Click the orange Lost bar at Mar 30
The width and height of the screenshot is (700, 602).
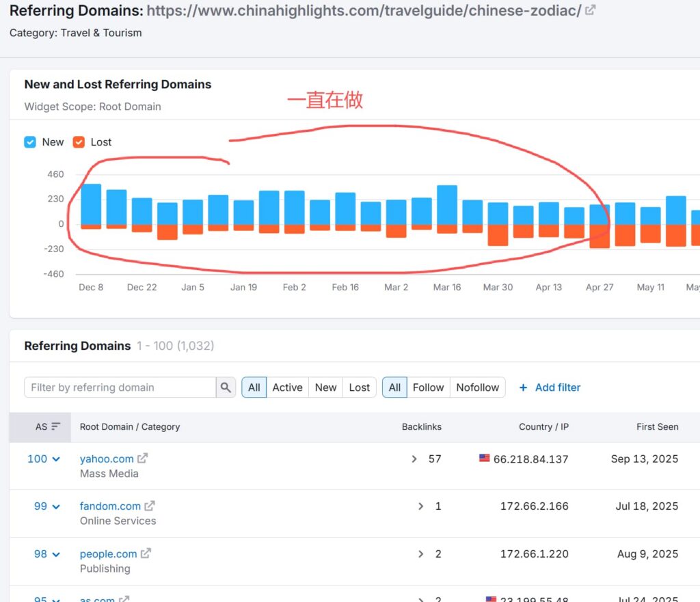(498, 235)
